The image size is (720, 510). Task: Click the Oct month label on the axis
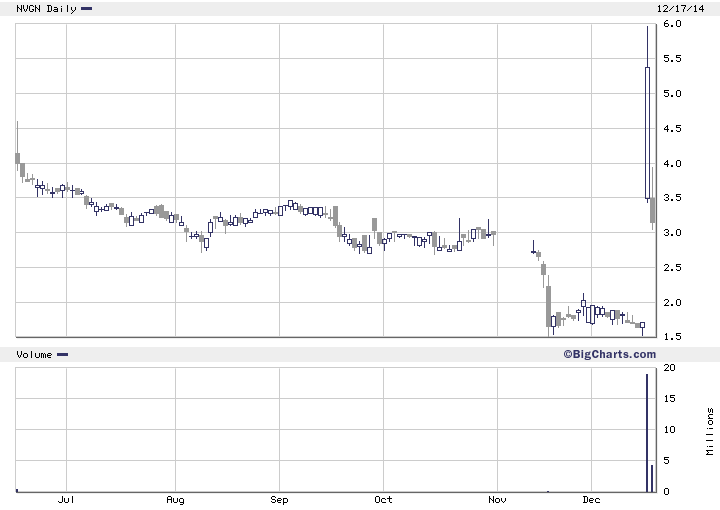[x=383, y=500]
